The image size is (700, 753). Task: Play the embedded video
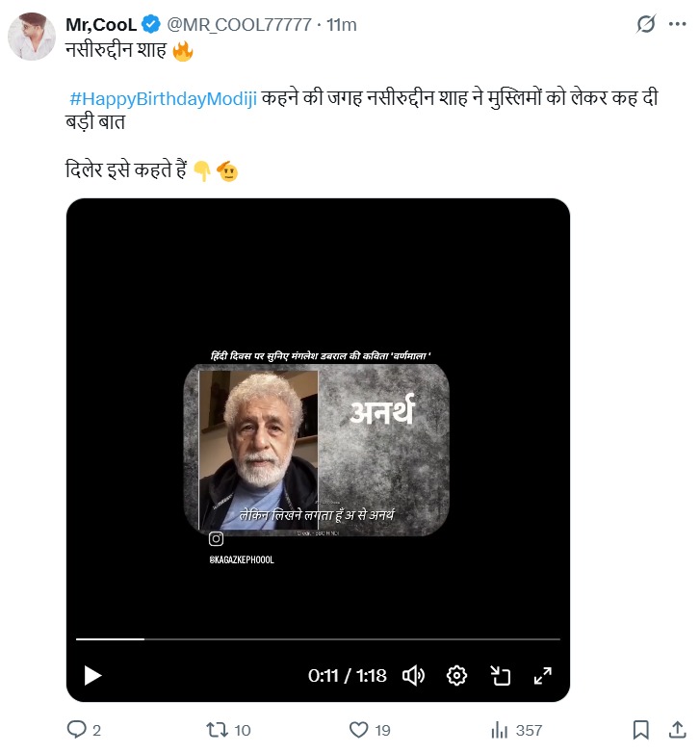(92, 675)
